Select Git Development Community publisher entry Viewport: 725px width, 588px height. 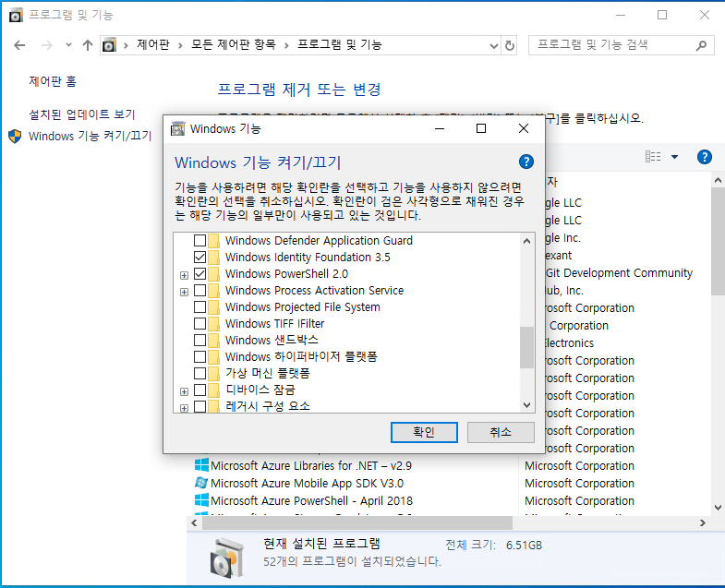click(x=619, y=272)
